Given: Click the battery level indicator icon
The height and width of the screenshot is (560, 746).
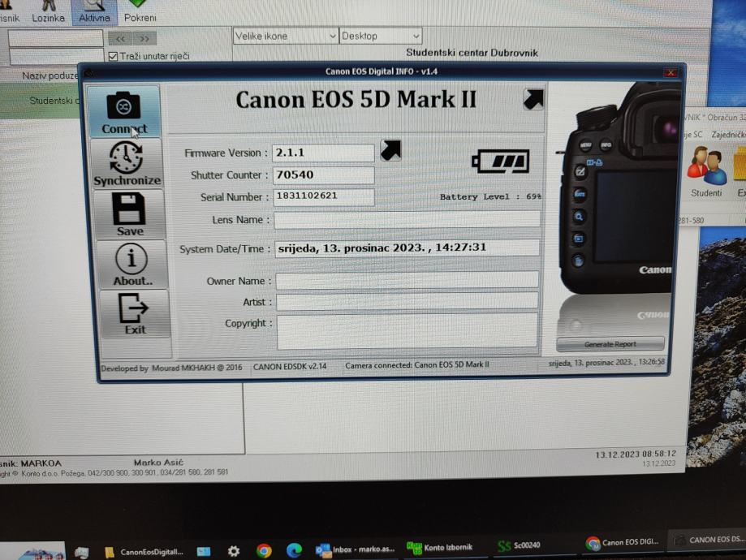Looking at the screenshot, I should pyautogui.click(x=500, y=162).
